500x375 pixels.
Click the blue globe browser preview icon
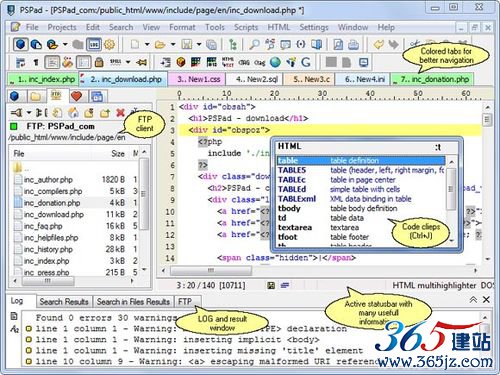coord(275,62)
